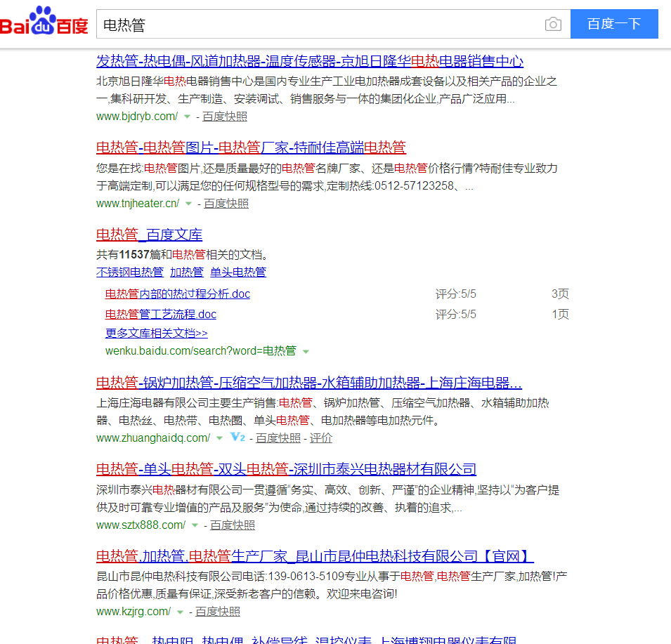
Task: Expand the arrow next to www.bjdryb.com
Action: click(187, 117)
